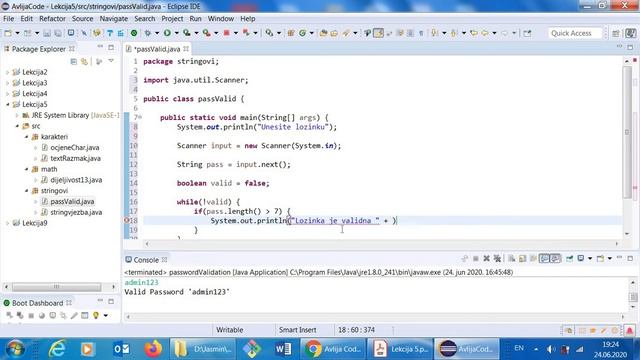Screen dimensions: 640x360
Task: Toggle Show Console When Standard Error Changes
Action: pos(555,258)
